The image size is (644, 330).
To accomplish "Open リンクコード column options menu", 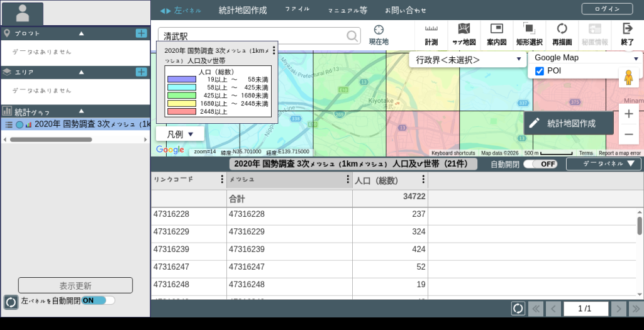I will (x=222, y=179).
